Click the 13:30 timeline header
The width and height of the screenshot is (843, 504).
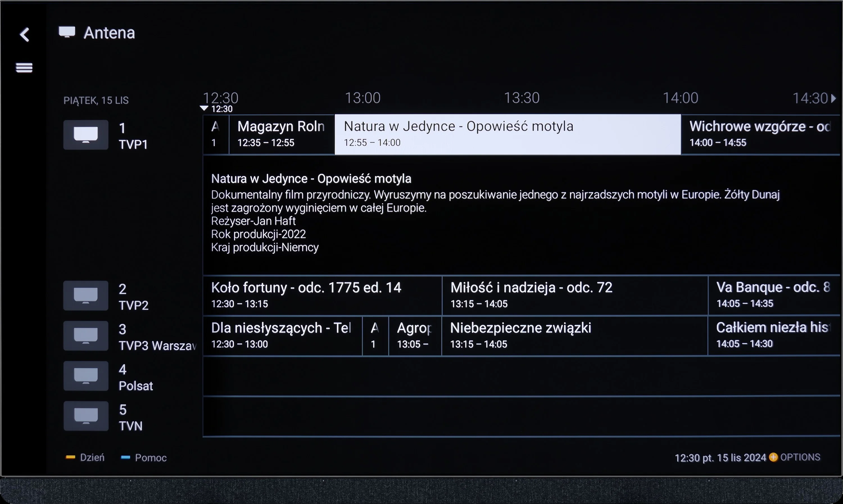[522, 98]
